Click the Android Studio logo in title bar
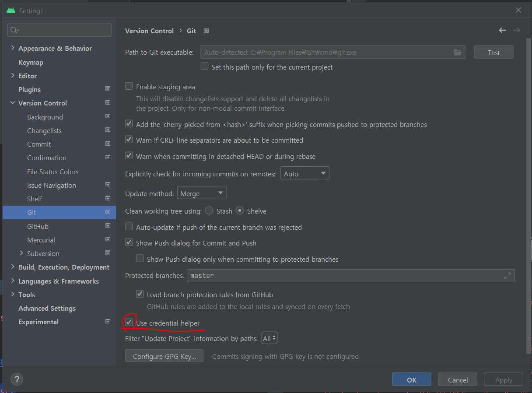532x393 pixels. pos(11,11)
